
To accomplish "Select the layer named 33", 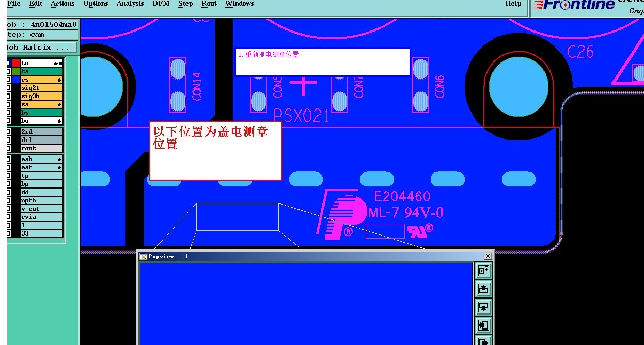I will point(41,233).
